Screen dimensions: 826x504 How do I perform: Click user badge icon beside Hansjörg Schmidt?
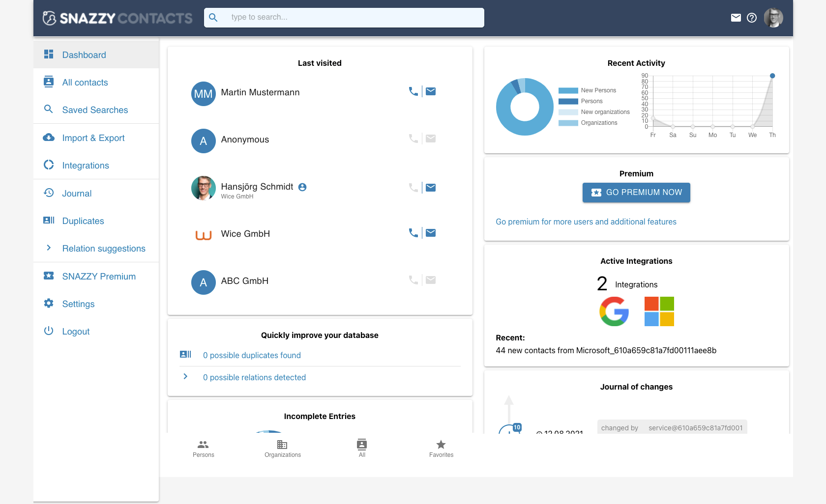click(302, 187)
